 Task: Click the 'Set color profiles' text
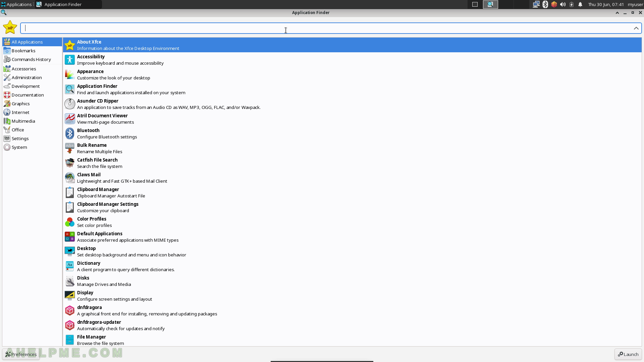click(95, 226)
